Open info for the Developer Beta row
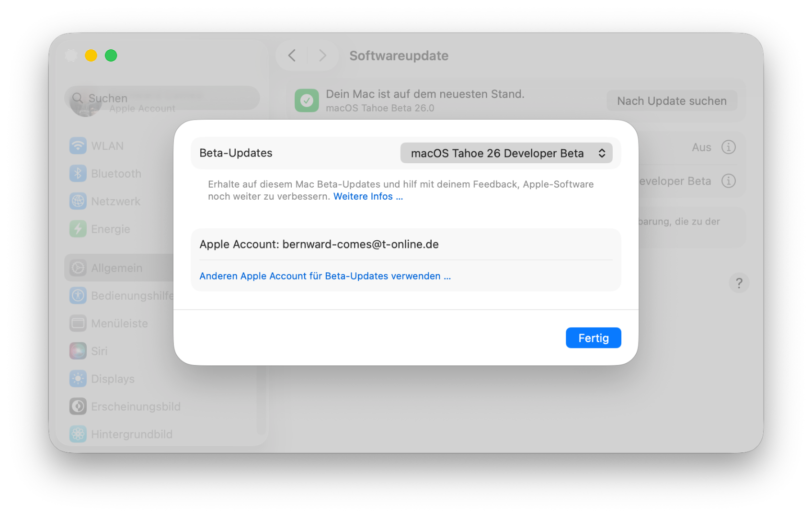 tap(728, 181)
